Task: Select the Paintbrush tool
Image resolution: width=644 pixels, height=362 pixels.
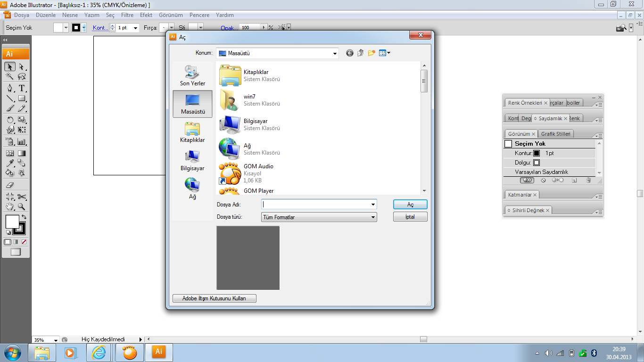Action: [x=10, y=108]
